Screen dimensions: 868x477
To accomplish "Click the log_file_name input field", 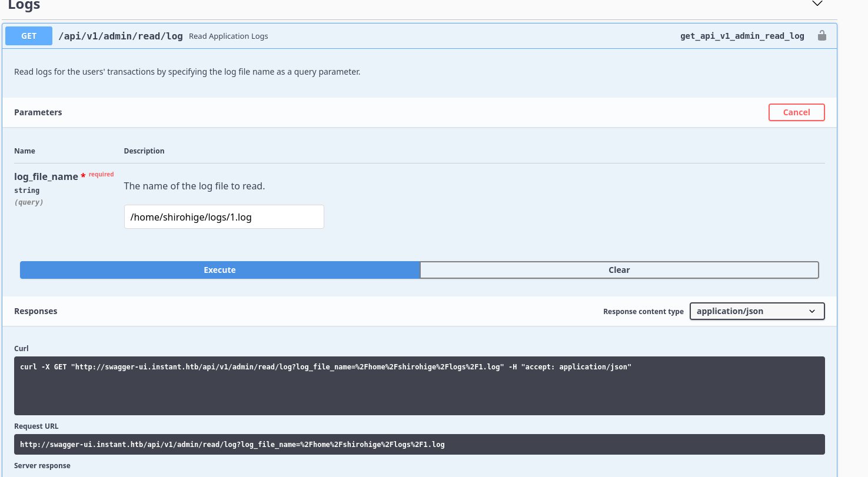I will 224,217.
